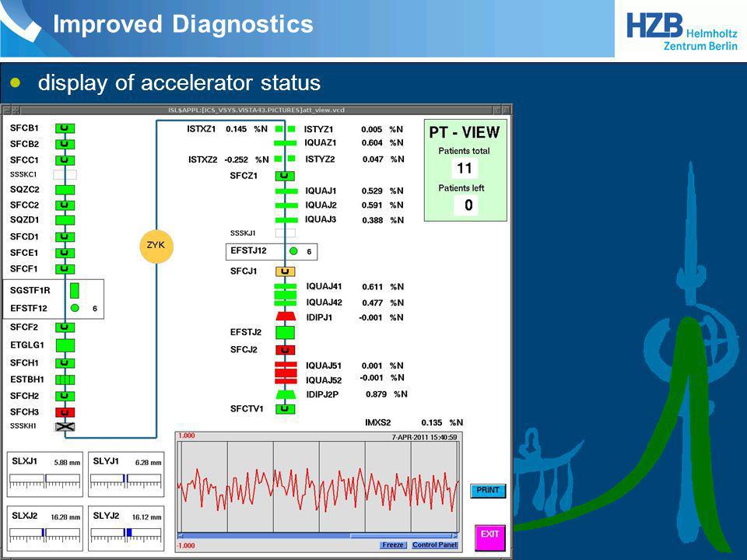Click the IQUAJ3 green quadrupole bar

point(286,220)
